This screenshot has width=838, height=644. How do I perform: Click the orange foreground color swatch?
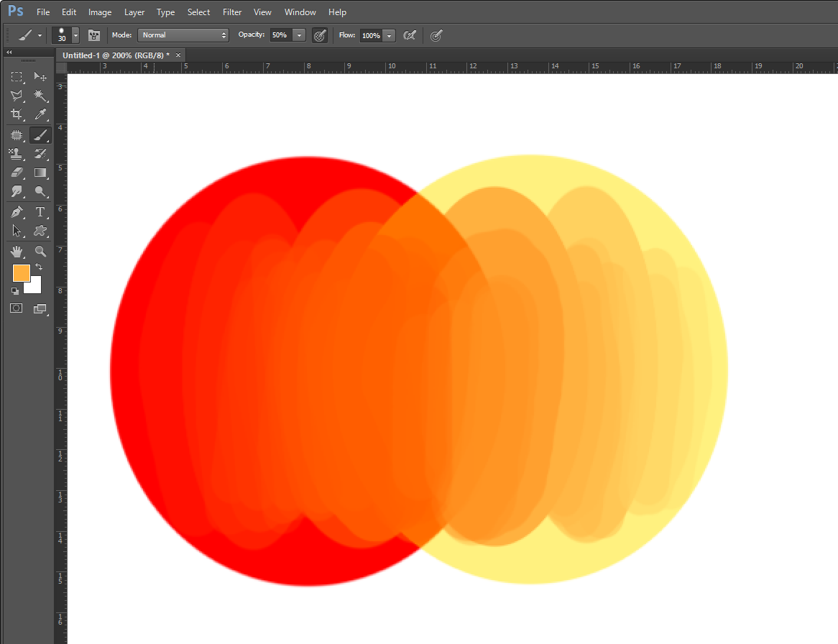point(22,273)
